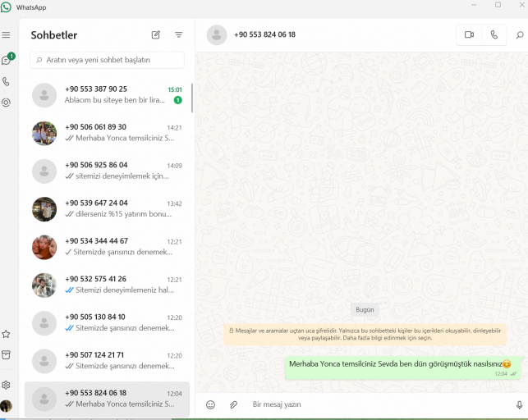The image size is (528, 420).
Task: Open profile photo of +90 506 061 89 30
Action: click(x=44, y=133)
